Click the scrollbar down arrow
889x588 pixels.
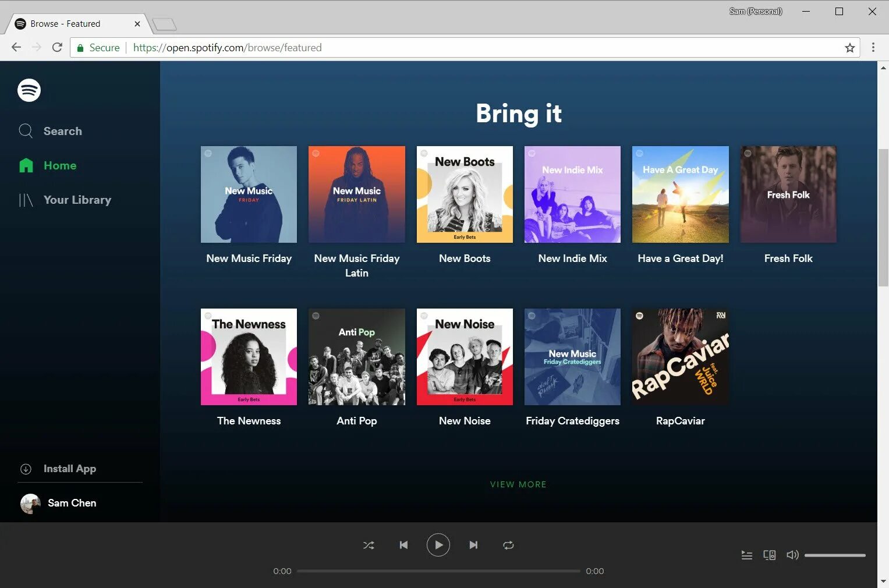click(883, 581)
